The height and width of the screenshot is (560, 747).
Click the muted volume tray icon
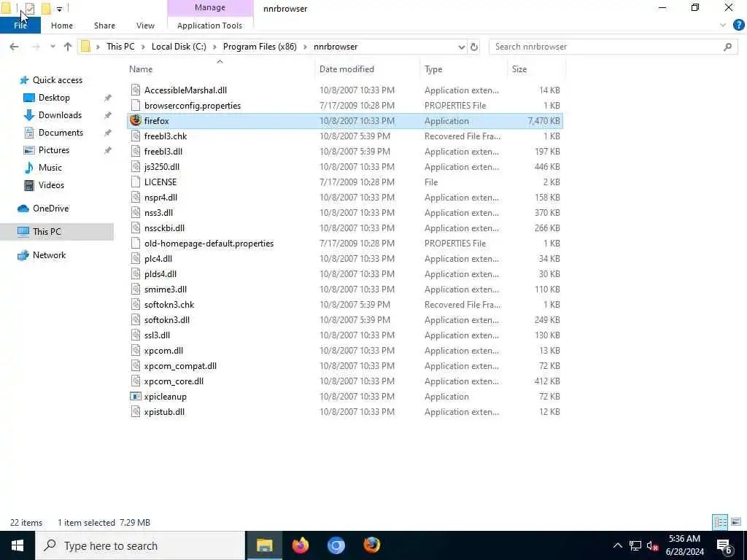pyautogui.click(x=651, y=545)
